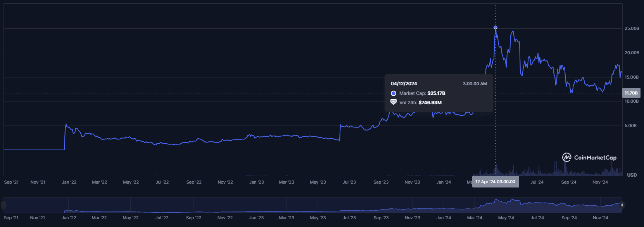Click the Market Cap $25.17B tooltip value
The image size is (644, 227).
[436, 93]
